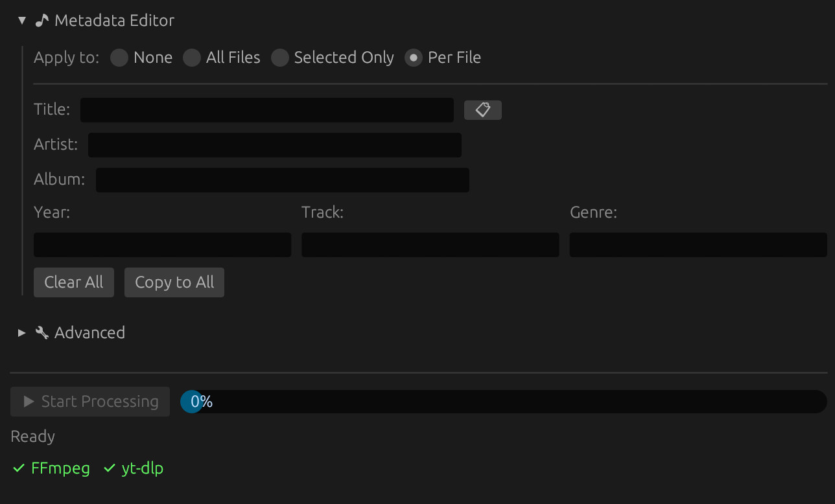Click the Year input box
This screenshot has width=835, height=504.
[162, 245]
